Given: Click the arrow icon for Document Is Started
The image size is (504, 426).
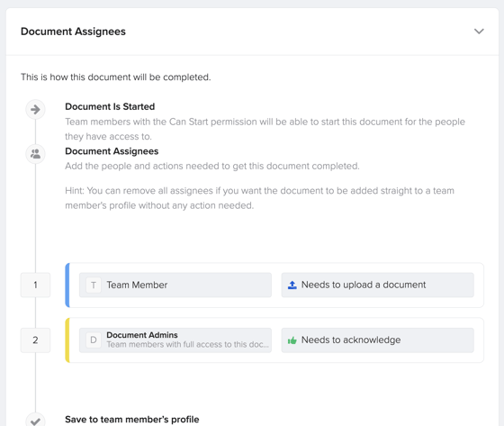Looking at the screenshot, I should pyautogui.click(x=35, y=109).
